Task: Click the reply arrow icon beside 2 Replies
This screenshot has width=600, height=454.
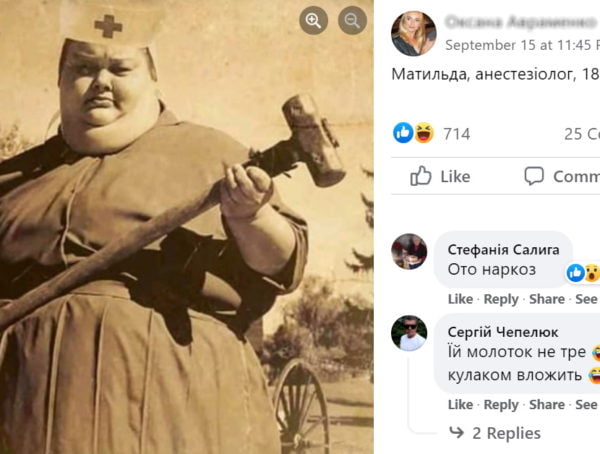Action: pyautogui.click(x=456, y=433)
